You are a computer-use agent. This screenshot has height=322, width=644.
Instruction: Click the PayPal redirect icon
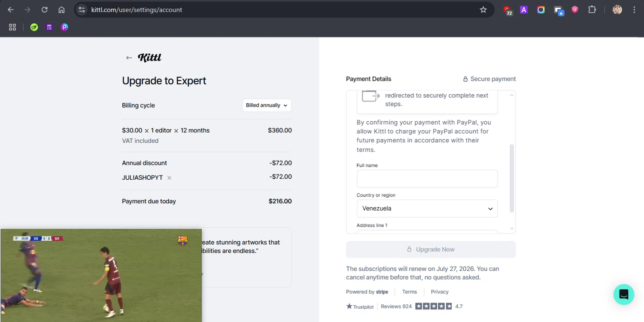(371, 96)
